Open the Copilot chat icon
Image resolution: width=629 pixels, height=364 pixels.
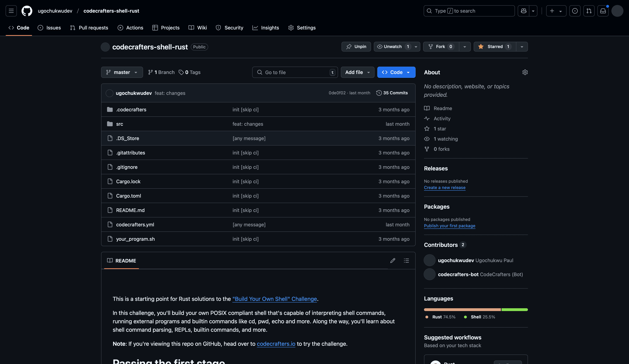[523, 11]
